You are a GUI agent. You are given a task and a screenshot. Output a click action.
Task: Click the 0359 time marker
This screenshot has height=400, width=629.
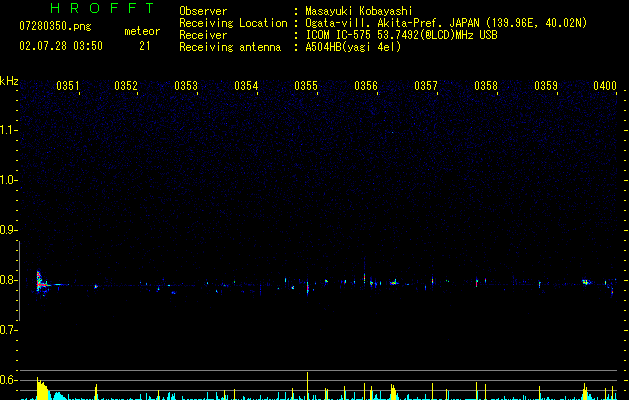pos(546,86)
